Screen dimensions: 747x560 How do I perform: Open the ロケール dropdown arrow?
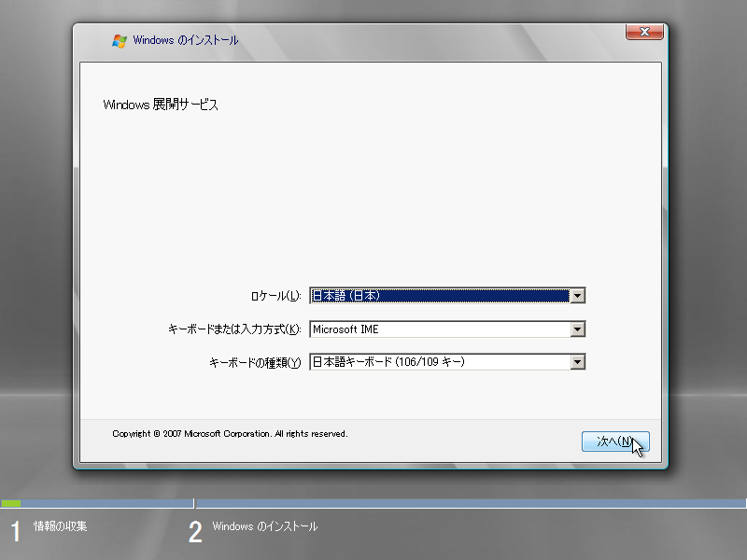click(577, 296)
